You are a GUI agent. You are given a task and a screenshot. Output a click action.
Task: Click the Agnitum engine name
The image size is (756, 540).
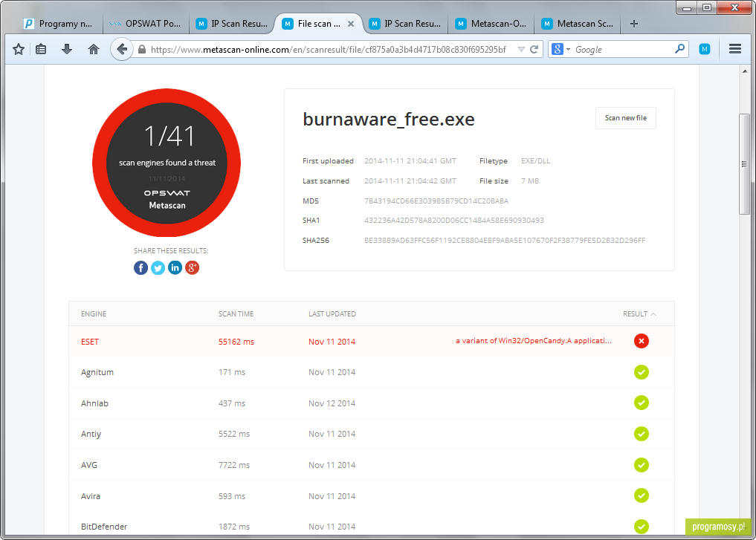97,372
